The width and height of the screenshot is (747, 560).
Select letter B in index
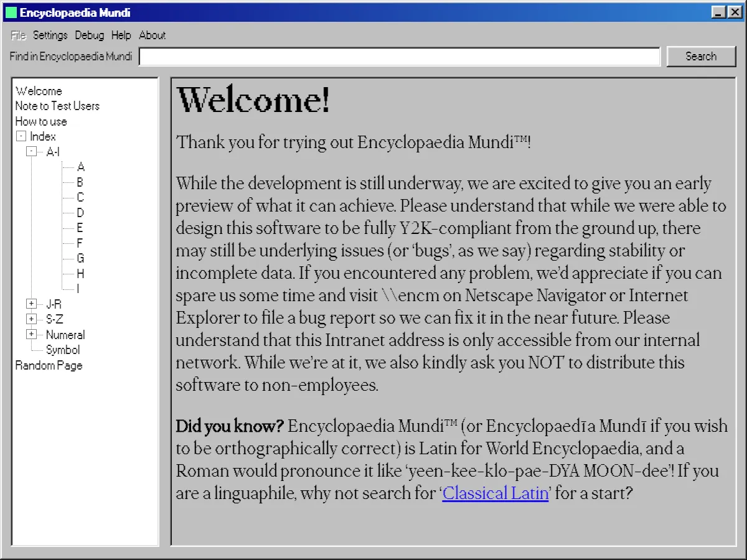(80, 182)
